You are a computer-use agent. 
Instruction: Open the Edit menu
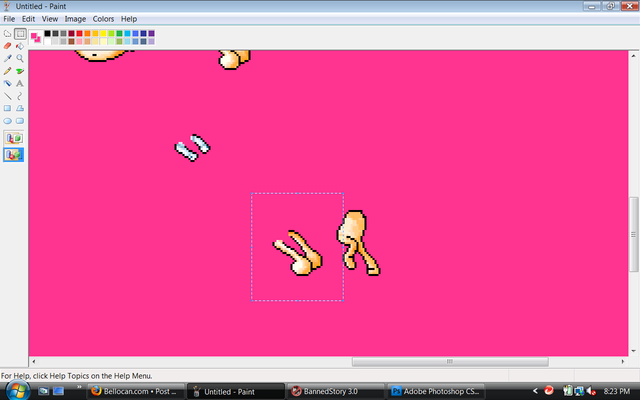coord(28,19)
